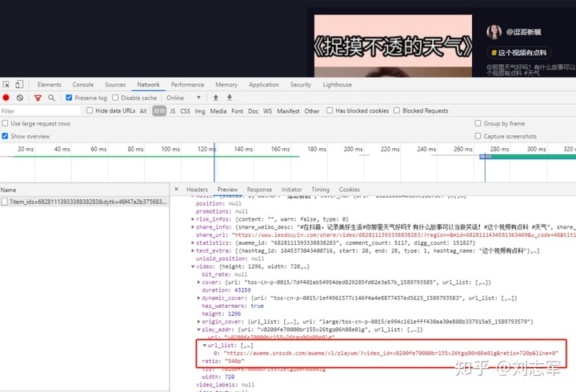Toggle the device toolbar icon
The width and height of the screenshot is (576, 392).
[19, 85]
